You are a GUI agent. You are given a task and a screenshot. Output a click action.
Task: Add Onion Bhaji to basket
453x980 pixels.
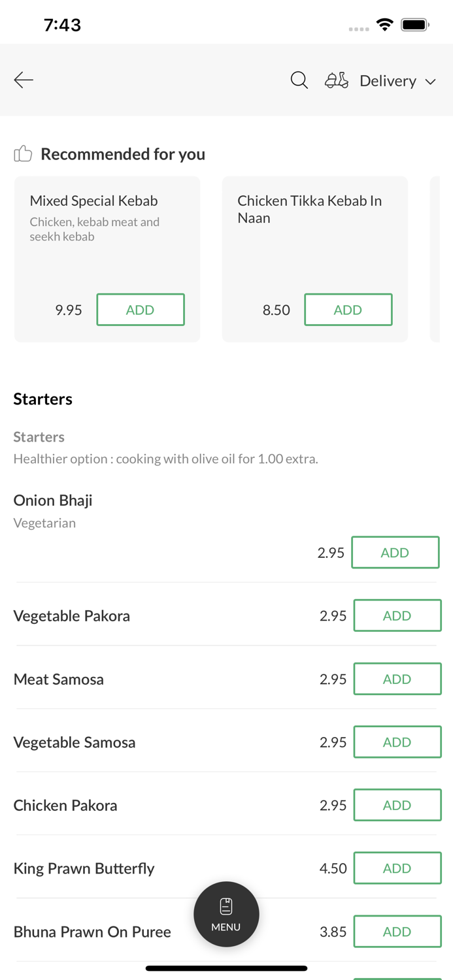coord(395,553)
